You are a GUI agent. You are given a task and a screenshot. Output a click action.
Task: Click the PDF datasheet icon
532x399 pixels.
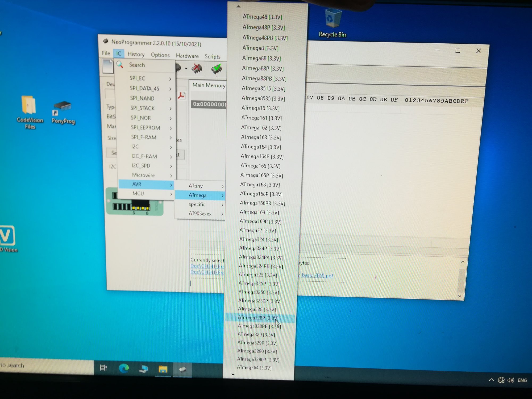click(182, 95)
